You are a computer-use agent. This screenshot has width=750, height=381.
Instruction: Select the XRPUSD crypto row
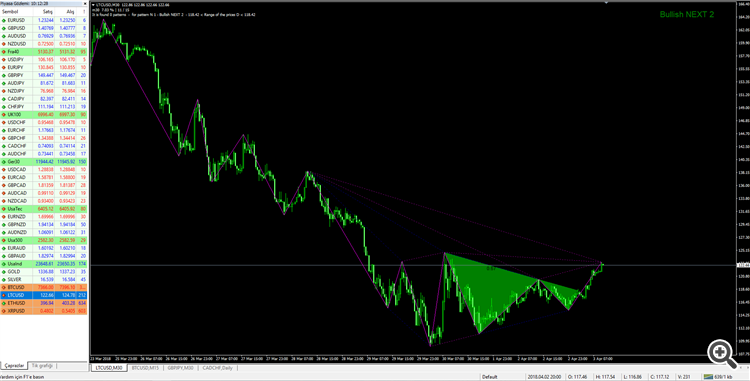tap(44, 311)
